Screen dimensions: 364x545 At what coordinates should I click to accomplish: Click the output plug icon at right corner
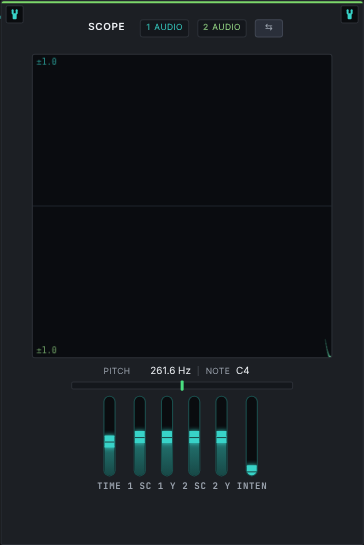(x=349, y=14)
